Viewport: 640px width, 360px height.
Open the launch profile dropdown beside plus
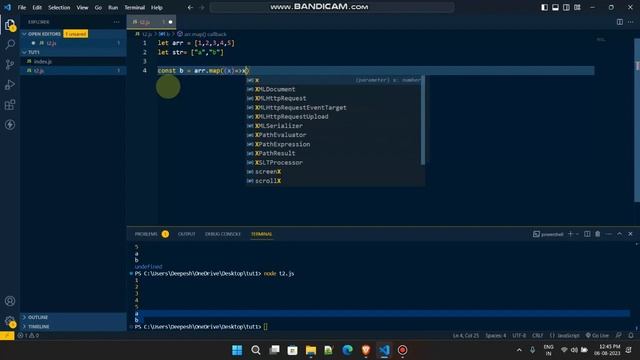[x=577, y=234]
